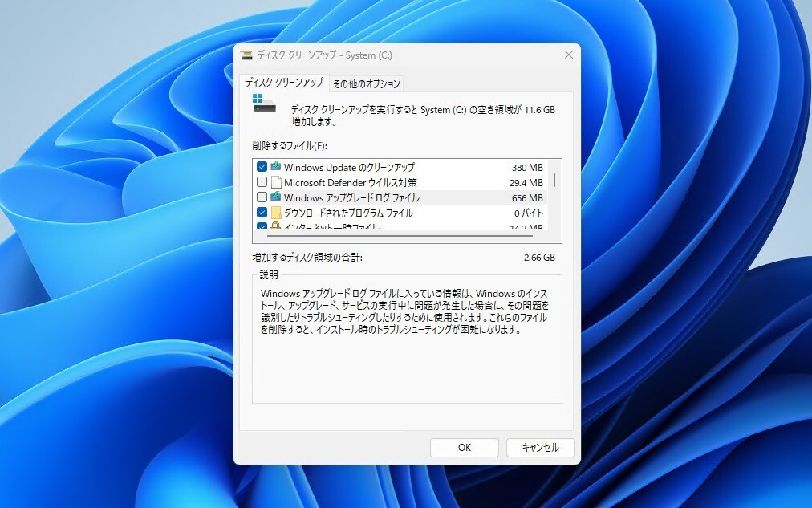
Task: Switch to ディスク クリーンアップ tab
Action: pos(284,83)
